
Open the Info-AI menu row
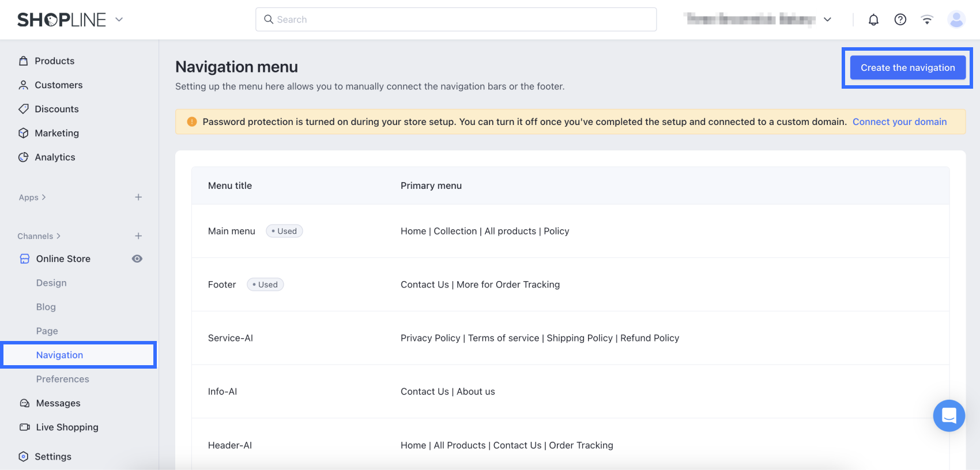(570, 392)
